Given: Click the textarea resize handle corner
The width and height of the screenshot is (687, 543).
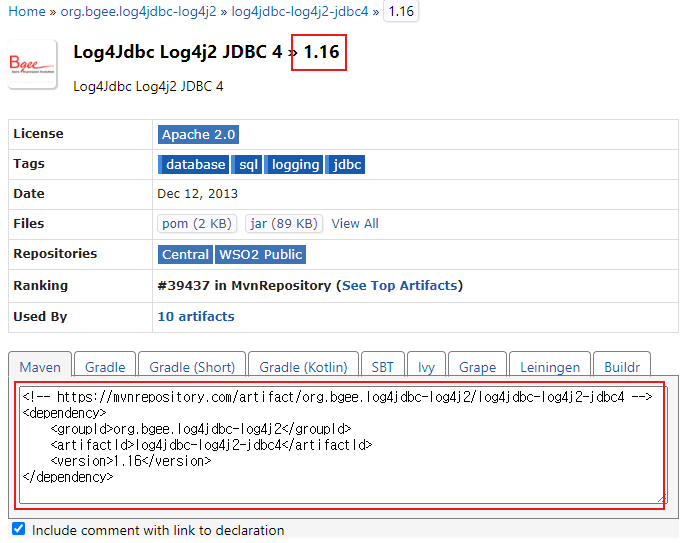Looking at the screenshot, I should [x=662, y=498].
